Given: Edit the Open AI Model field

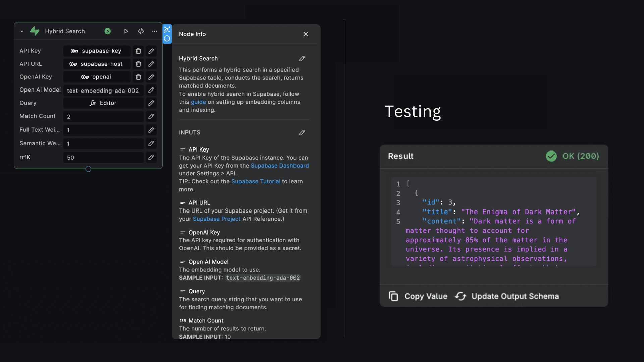Looking at the screenshot, I should [x=151, y=90].
